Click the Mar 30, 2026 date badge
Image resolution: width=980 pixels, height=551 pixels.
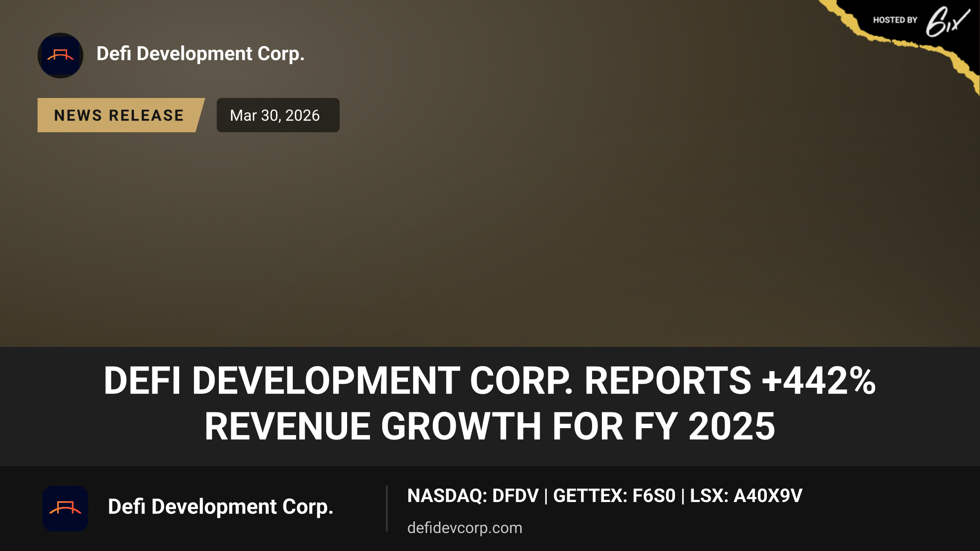click(x=278, y=115)
